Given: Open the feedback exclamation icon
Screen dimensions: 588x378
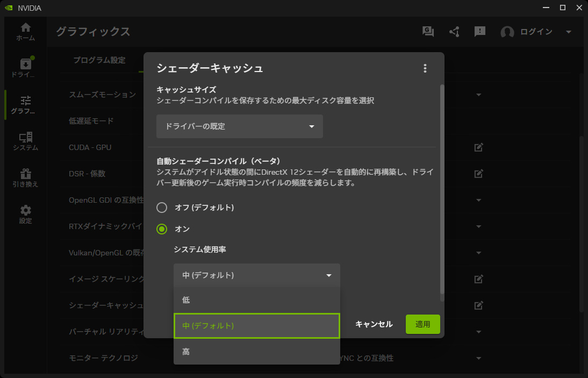Looking at the screenshot, I should point(479,32).
